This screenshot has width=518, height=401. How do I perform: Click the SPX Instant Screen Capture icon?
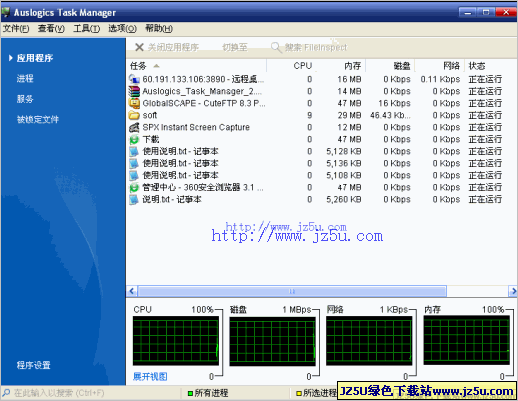(134, 127)
